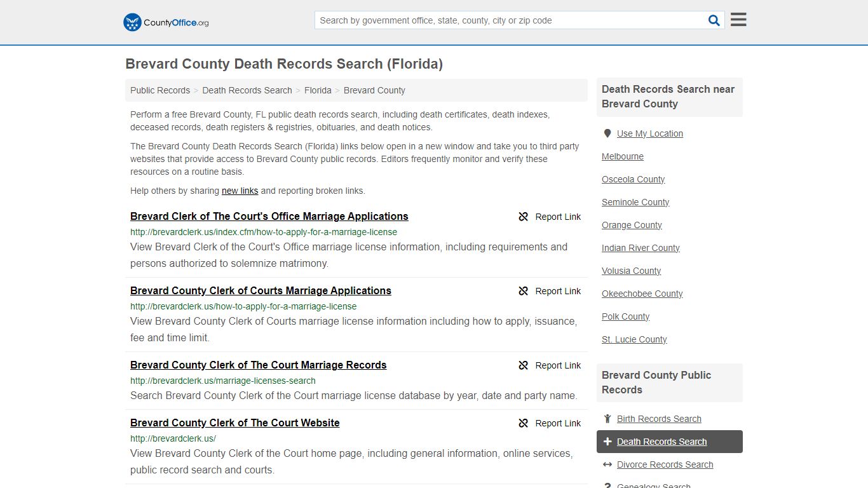Image resolution: width=868 pixels, height=488 pixels.
Task: Click 'Brevard County Public Records' heading
Action: coord(656,383)
